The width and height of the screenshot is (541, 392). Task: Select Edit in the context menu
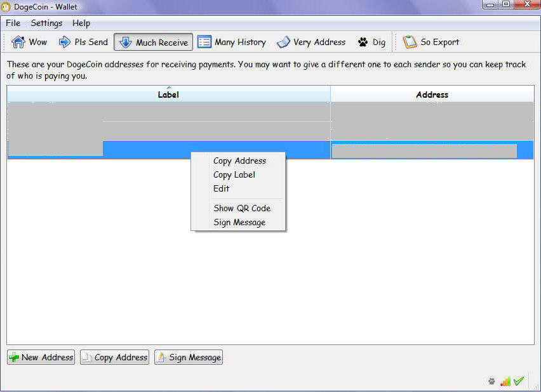pos(222,189)
